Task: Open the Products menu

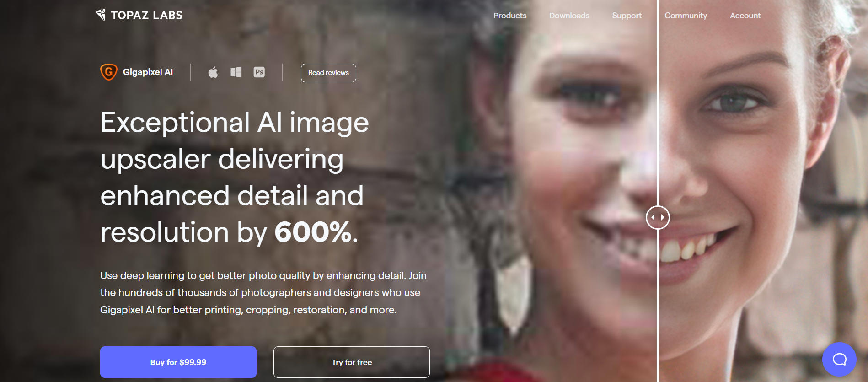Action: coord(510,16)
